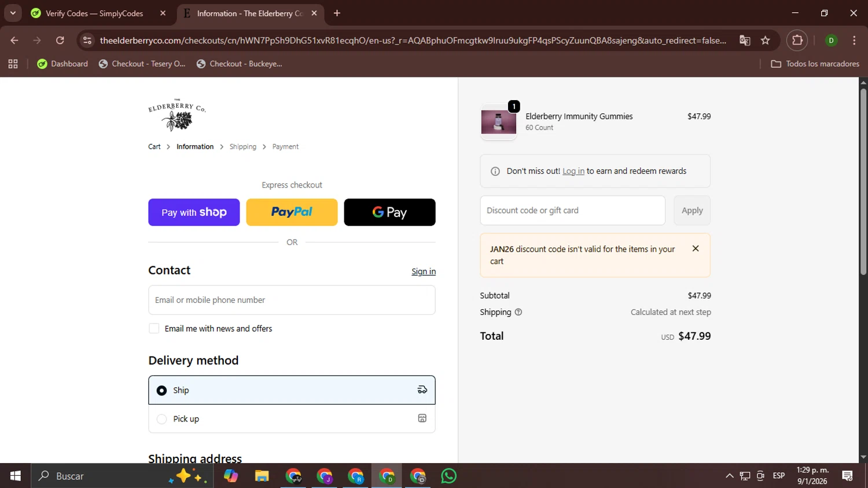Open Todos los marcadores folder
This screenshot has width=868, height=488.
point(815,64)
